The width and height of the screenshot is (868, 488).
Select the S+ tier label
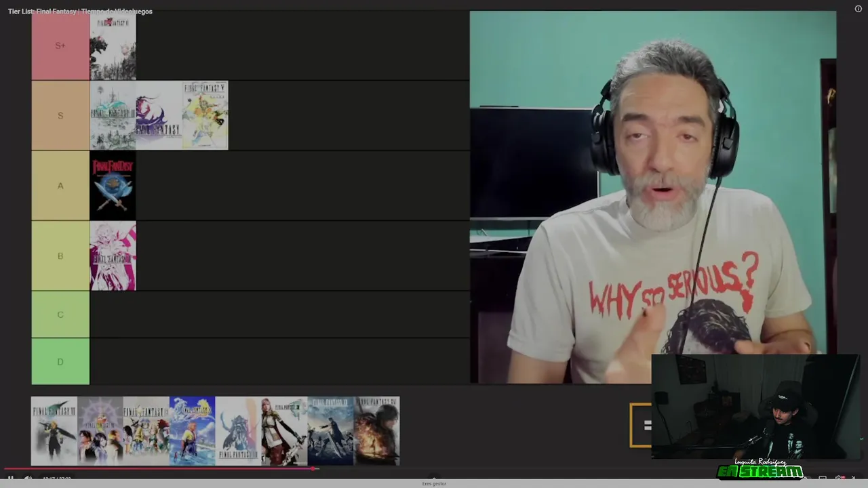[60, 45]
